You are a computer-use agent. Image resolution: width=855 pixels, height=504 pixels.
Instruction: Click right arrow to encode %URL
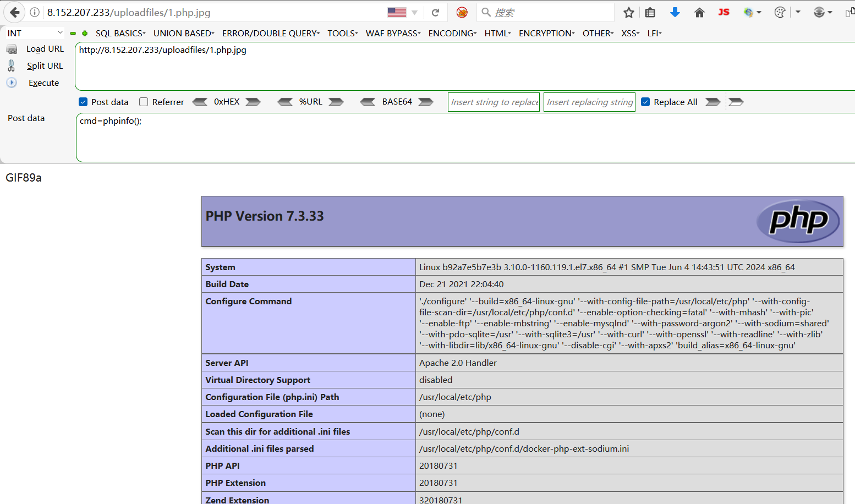(x=336, y=102)
